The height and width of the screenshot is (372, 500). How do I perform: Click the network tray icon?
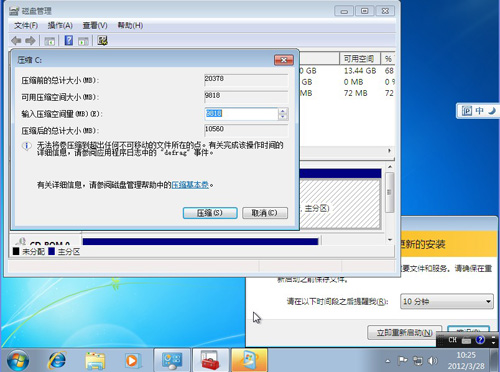point(418,361)
